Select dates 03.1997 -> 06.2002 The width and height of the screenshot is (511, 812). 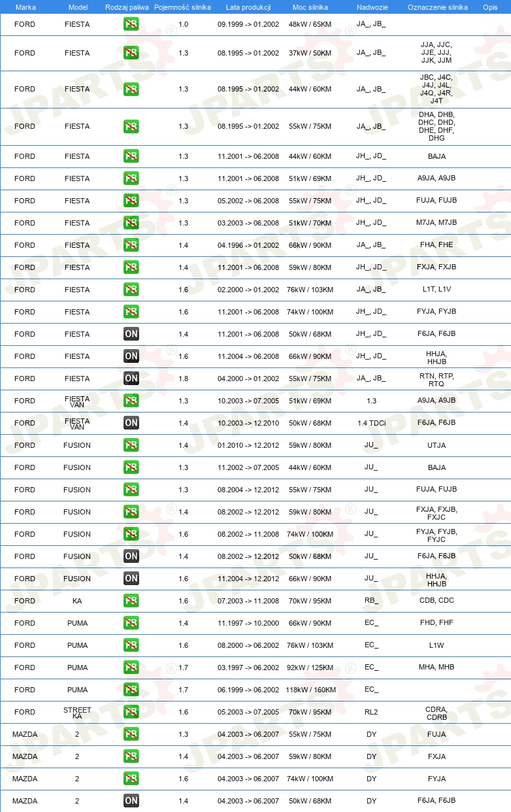248,668
